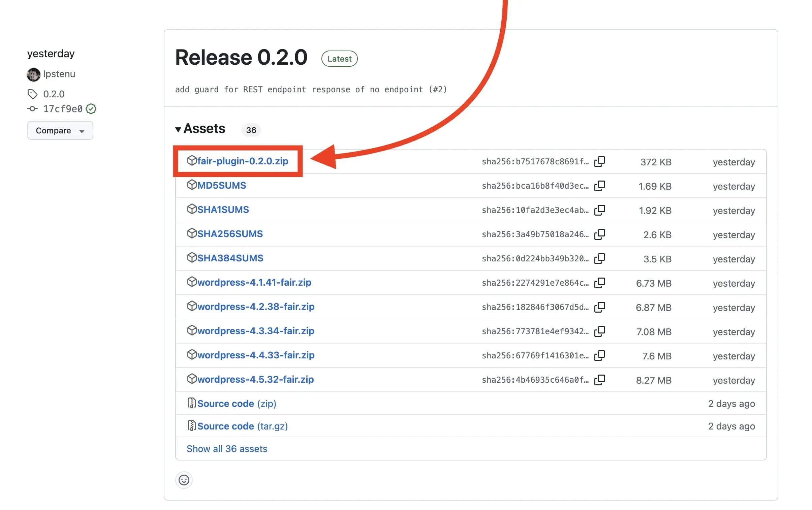Click package icon of SHA384SUMS row
The image size is (812, 510).
191,258
